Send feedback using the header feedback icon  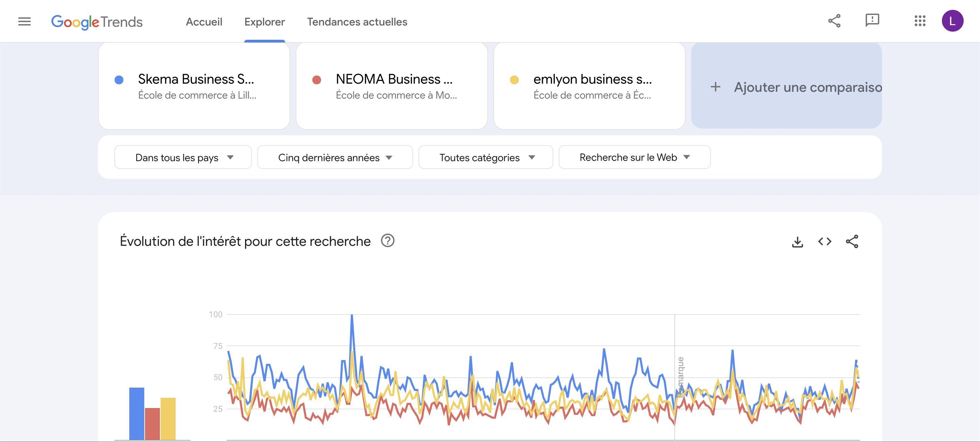click(x=872, y=20)
